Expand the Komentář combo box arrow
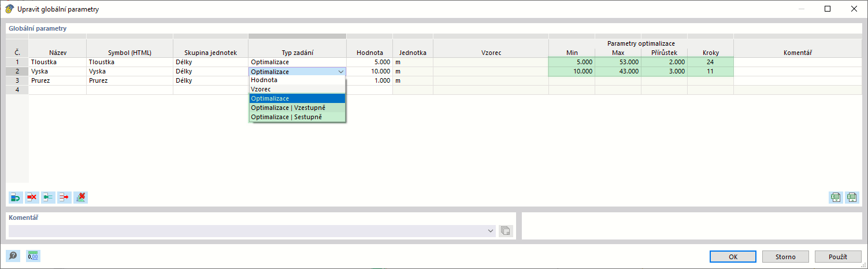868x269 pixels. 491,231
